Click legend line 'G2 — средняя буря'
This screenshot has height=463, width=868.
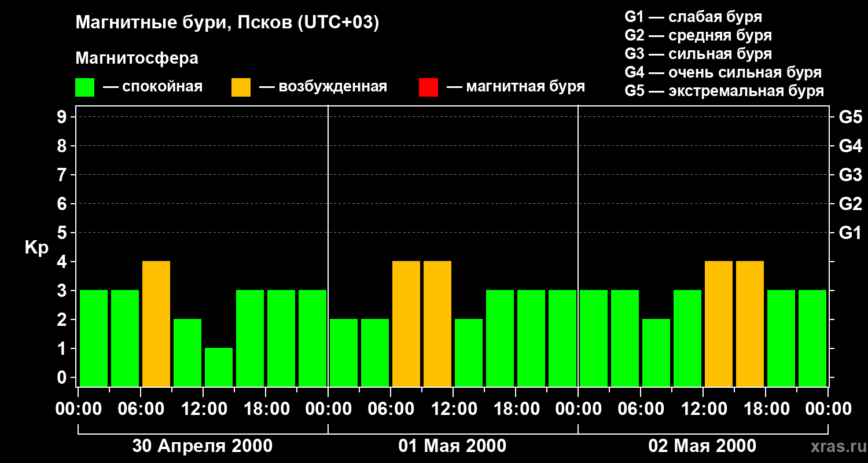pos(698,35)
